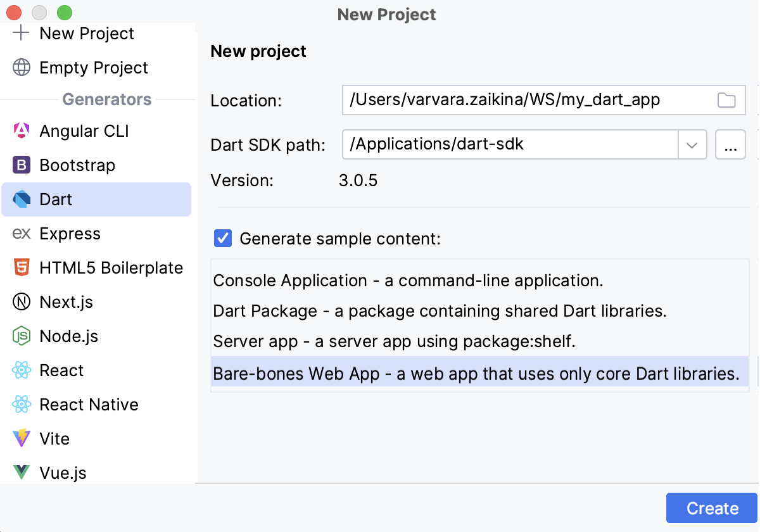Click the Create button
Image resolution: width=760 pixels, height=532 pixels.
[711, 507]
